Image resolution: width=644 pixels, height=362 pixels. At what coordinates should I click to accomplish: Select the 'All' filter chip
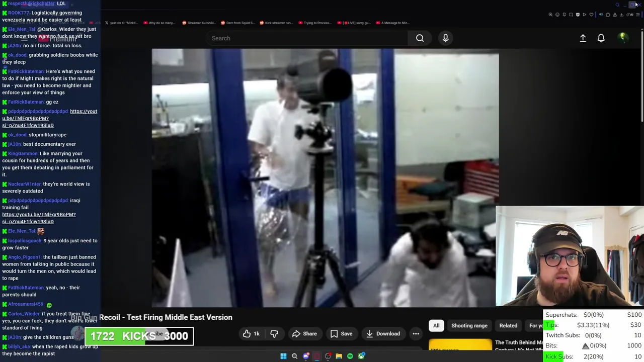click(x=436, y=326)
